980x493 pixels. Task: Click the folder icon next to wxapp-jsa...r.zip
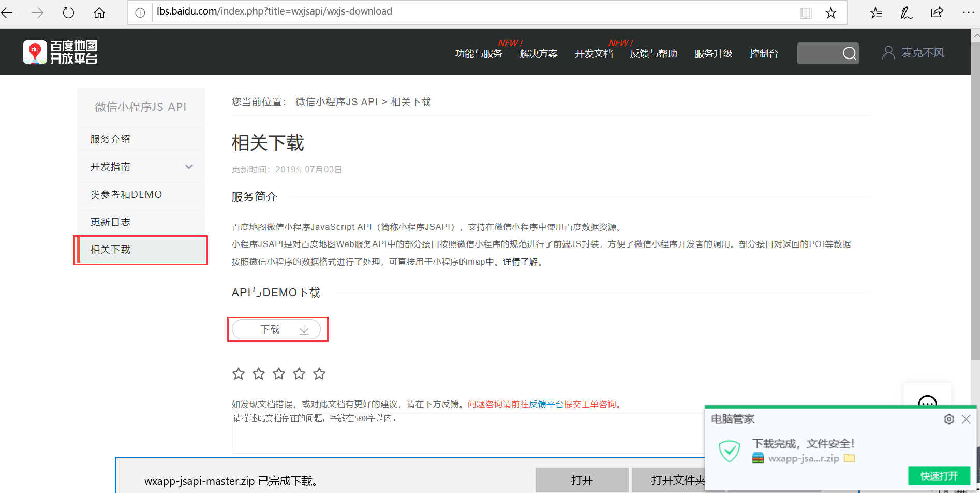point(849,458)
